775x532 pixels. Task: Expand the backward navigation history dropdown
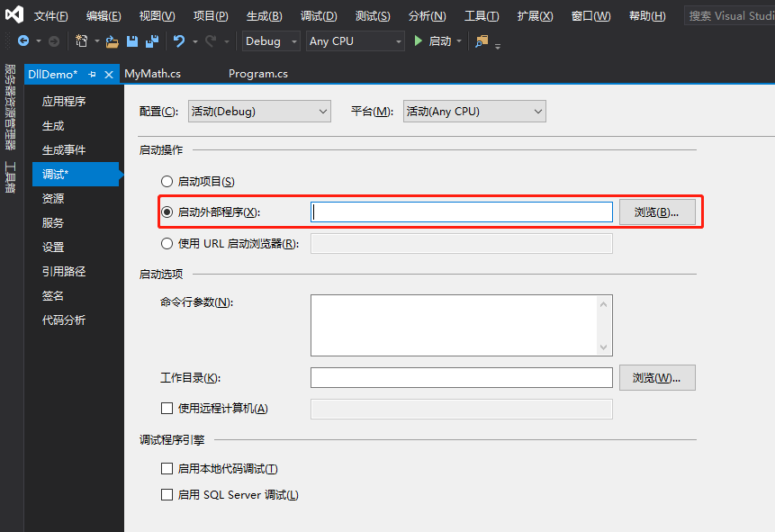(x=39, y=41)
